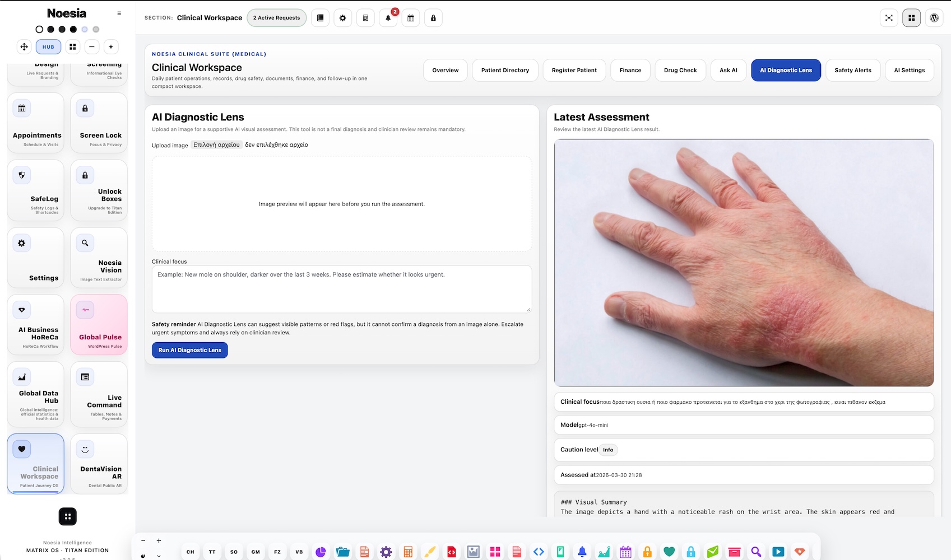Click the file chooser Επιλογή αρχείου button
The image size is (951, 560).
pos(217,145)
